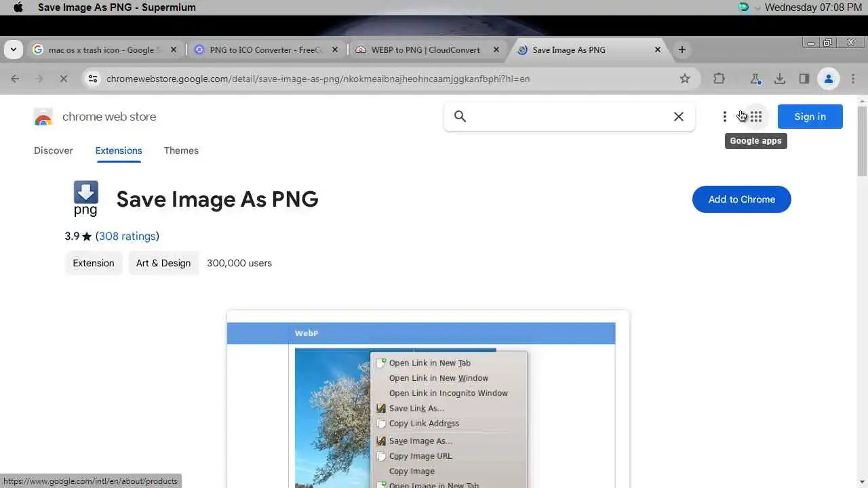Open the Downloads icon in toolbar
Screen dimensions: 868x488
(780, 79)
